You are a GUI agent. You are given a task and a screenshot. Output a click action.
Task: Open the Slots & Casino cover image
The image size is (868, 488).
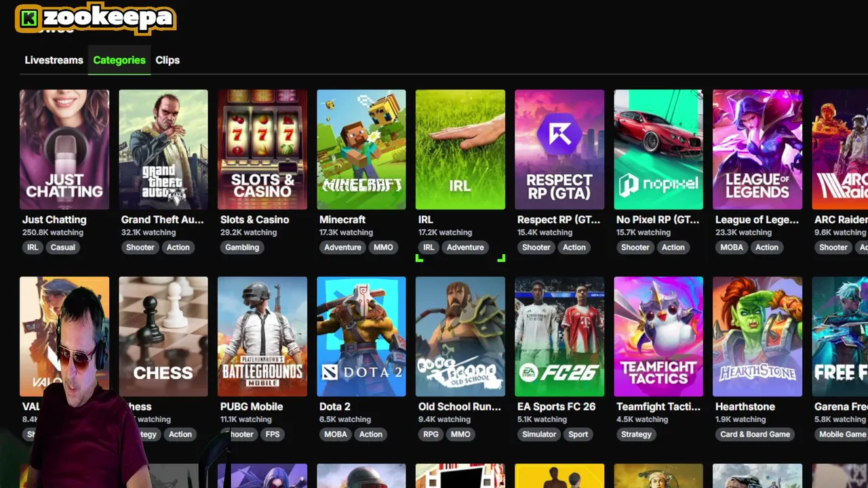(262, 149)
